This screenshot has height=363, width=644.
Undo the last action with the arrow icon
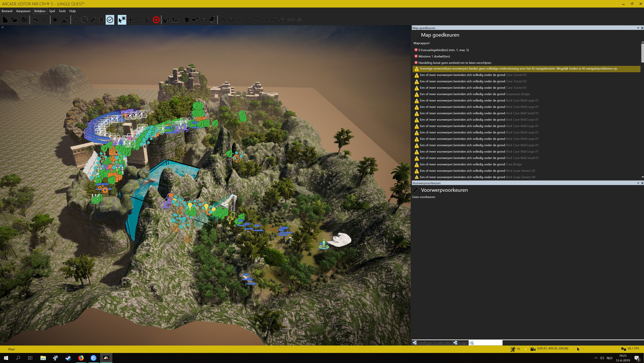35,20
